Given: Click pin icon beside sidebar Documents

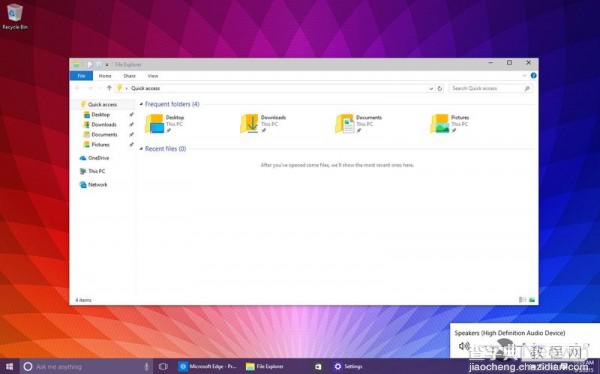Looking at the screenshot, I should tap(131, 134).
